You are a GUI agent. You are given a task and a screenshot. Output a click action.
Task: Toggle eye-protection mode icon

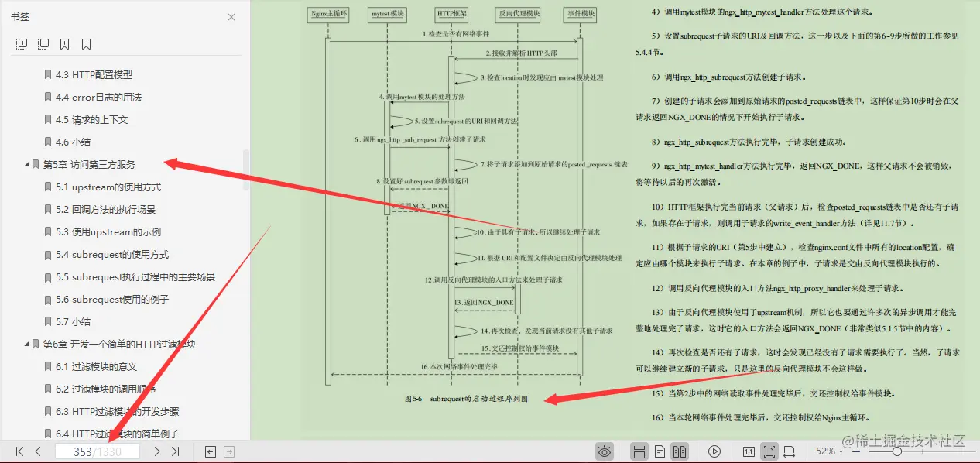(x=605, y=451)
